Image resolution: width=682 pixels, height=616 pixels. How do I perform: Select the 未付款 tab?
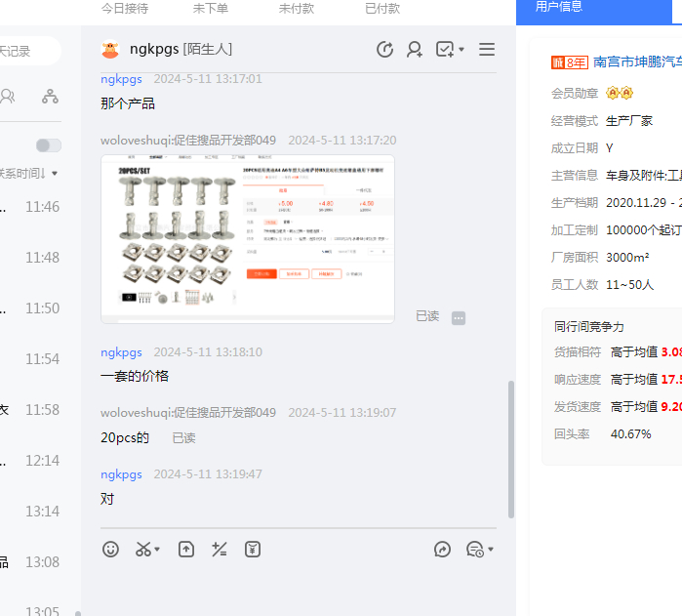[x=297, y=8]
